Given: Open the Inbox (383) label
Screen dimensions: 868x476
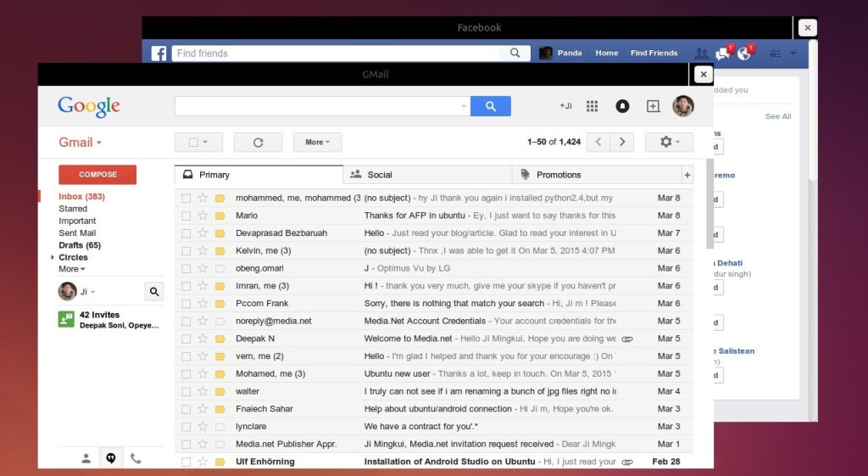Looking at the screenshot, I should (82, 197).
